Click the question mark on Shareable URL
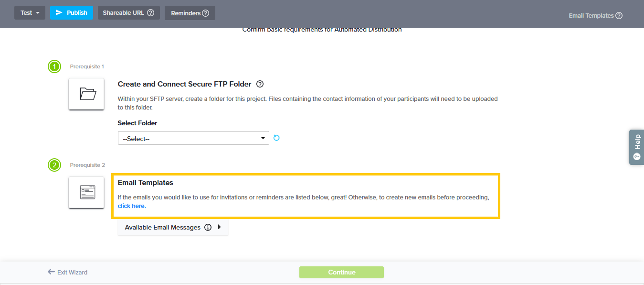Screen dimensions: 644x285 click(150, 13)
